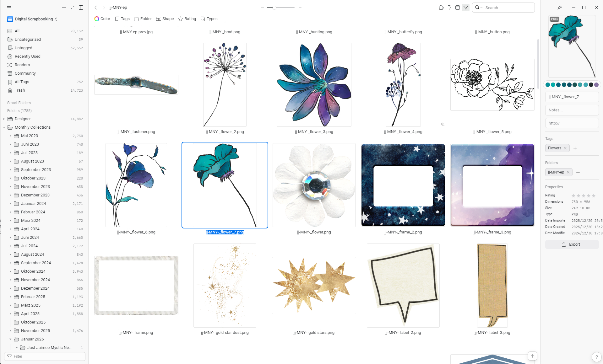603x364 pixels.
Task: Click the scroll-to-top arrow button
Action: (532, 356)
